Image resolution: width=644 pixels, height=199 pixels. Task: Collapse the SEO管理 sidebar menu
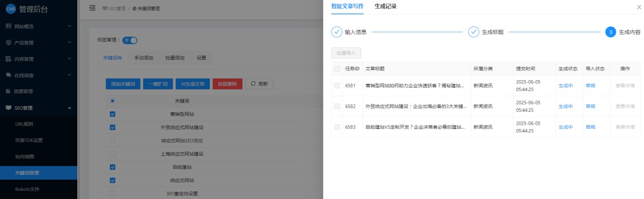[x=39, y=108]
